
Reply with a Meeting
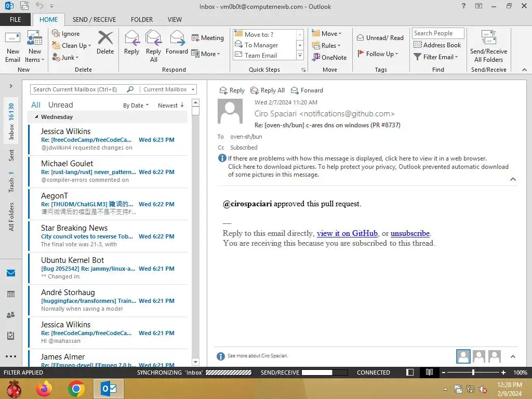[x=208, y=37]
